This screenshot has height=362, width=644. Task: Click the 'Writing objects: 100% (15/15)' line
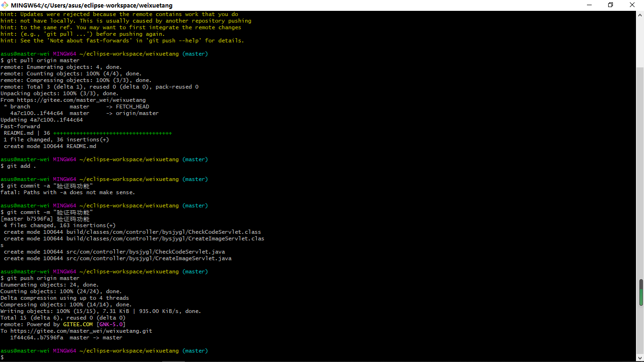click(101, 311)
